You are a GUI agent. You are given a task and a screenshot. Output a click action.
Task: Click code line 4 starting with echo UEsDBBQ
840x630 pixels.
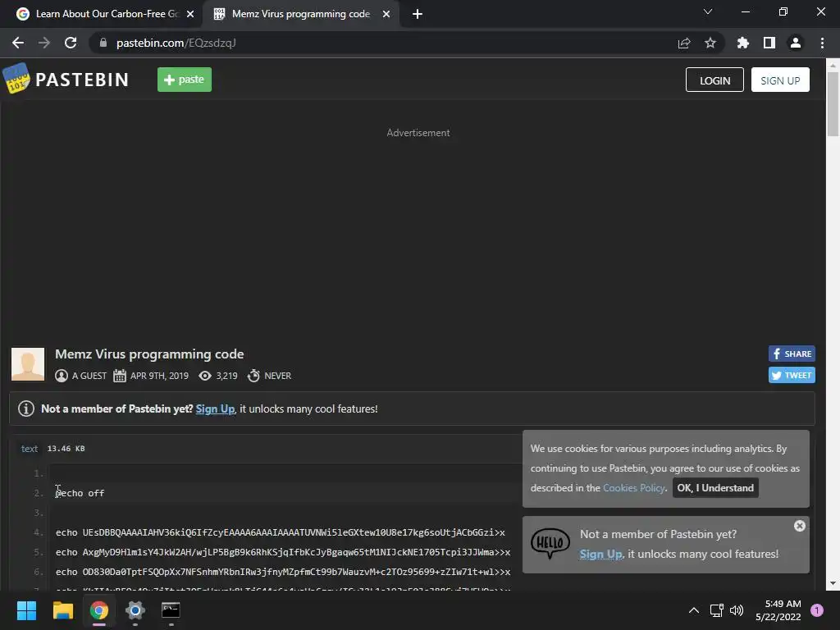[x=281, y=532]
